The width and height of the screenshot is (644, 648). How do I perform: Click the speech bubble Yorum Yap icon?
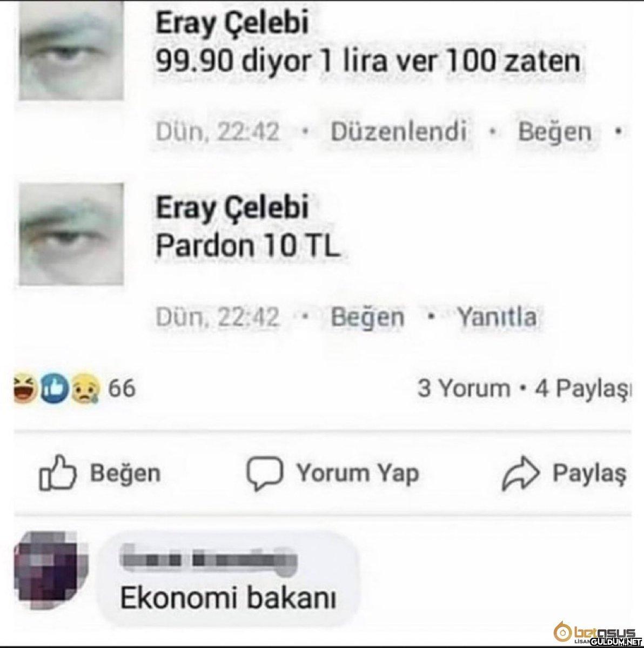click(265, 474)
